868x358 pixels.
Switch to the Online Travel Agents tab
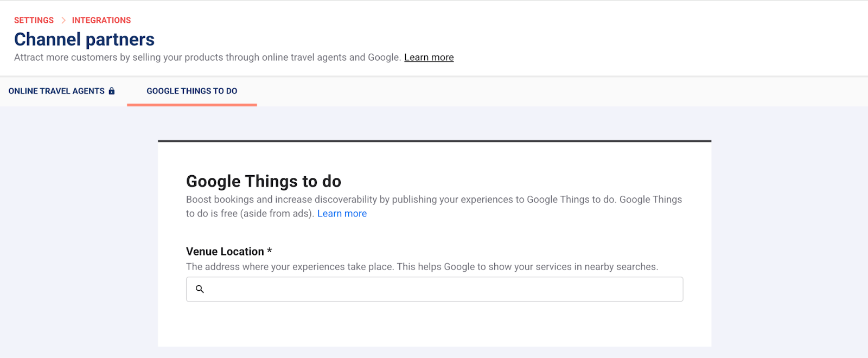tap(56, 91)
